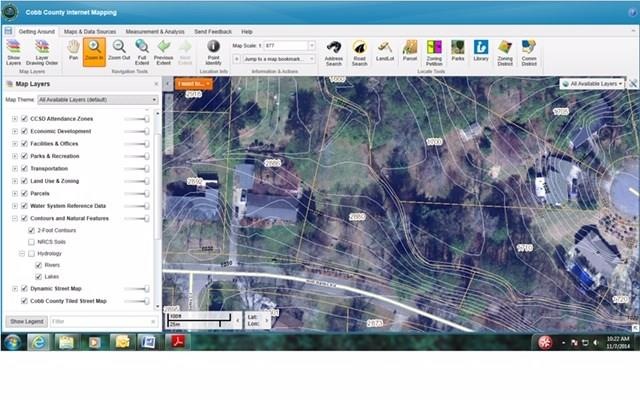The height and width of the screenshot is (400, 640).
Task: Expand the Transportation layer group
Action: 14,169
